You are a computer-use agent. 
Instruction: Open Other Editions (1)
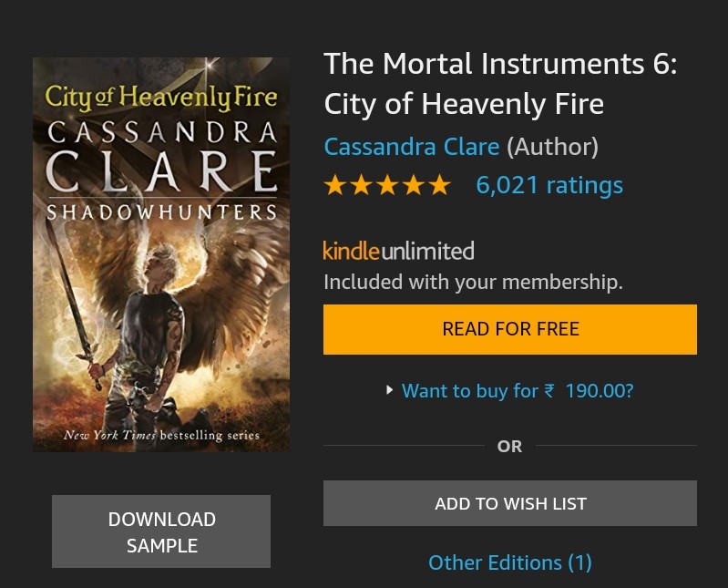pyautogui.click(x=510, y=562)
